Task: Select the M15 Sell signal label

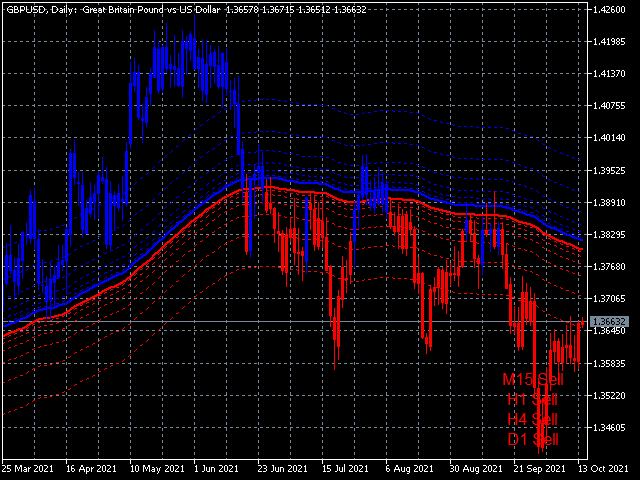Action: 532,380
